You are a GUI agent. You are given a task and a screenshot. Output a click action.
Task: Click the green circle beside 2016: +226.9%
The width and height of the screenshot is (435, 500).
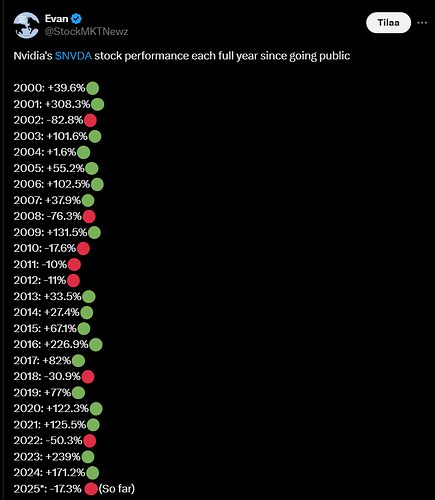coord(96,344)
